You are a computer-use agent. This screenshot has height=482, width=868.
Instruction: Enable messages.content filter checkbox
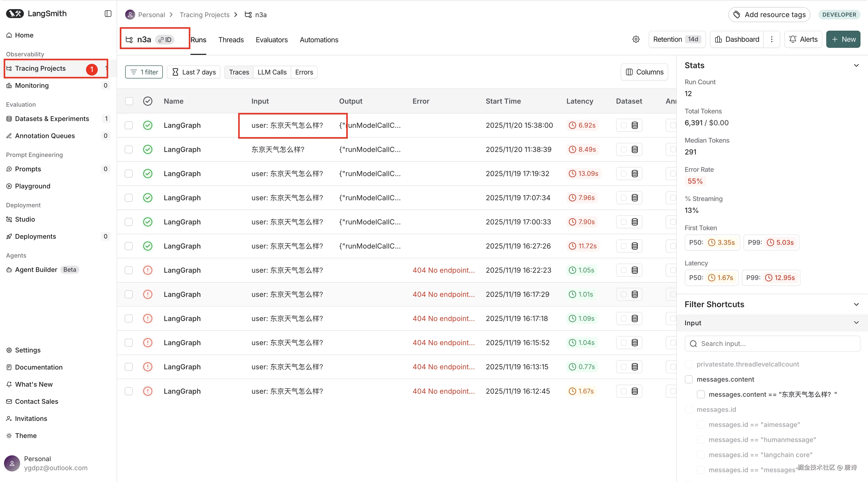tap(689, 379)
